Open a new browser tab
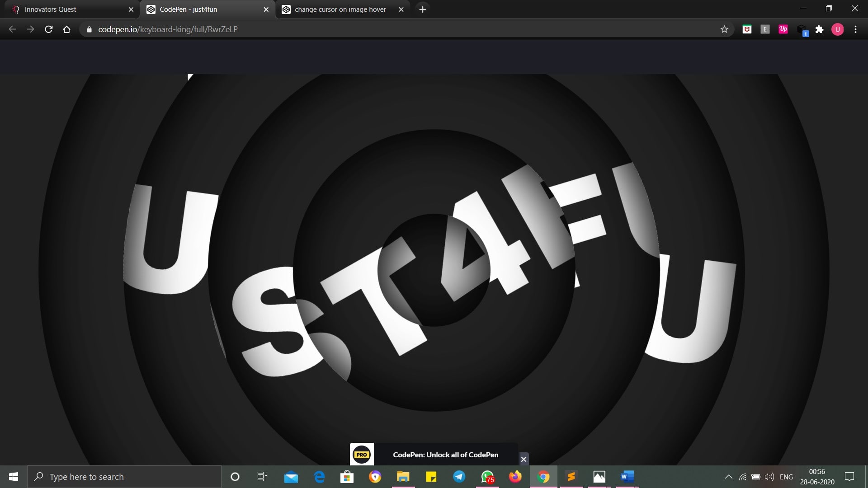Screen dimensions: 868x488 [x=422, y=9]
